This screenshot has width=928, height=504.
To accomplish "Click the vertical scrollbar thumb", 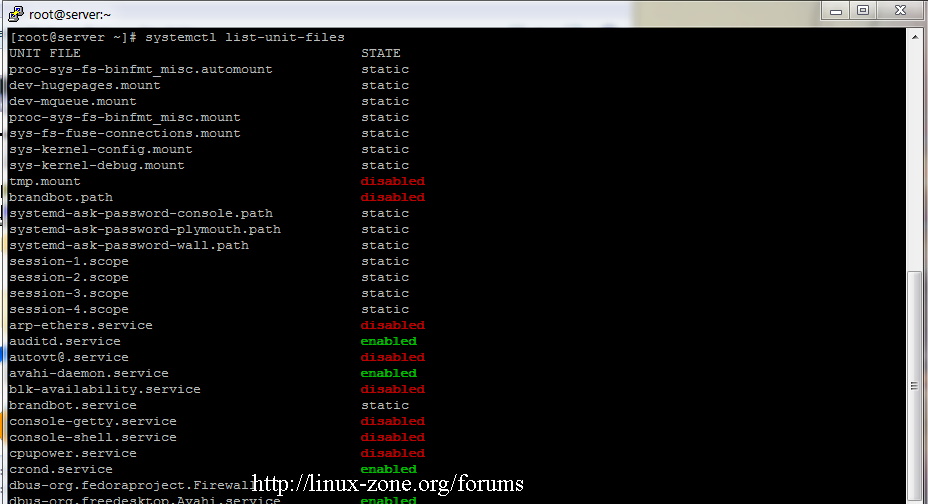I will [x=914, y=385].
